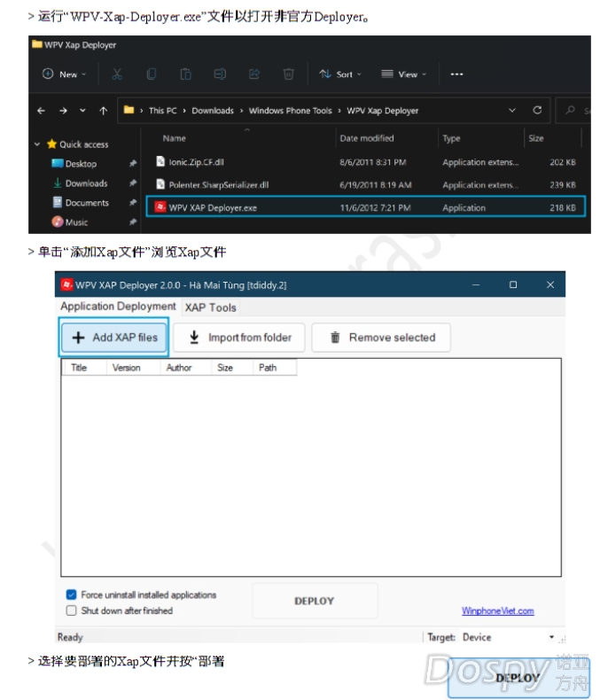Click Import from folder button
This screenshot has width=600, height=700.
click(239, 338)
